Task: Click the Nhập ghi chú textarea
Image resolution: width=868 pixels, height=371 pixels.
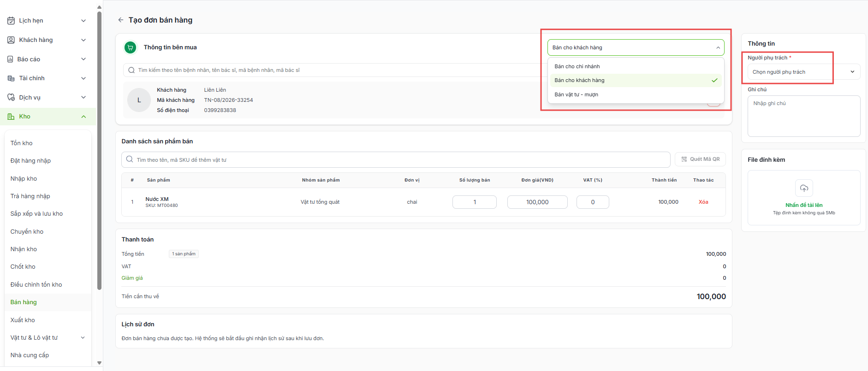Action: tap(804, 116)
